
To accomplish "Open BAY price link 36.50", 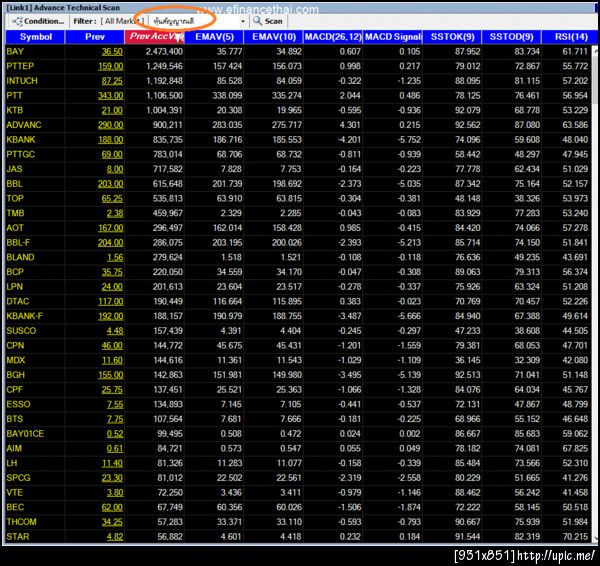I will point(112,52).
